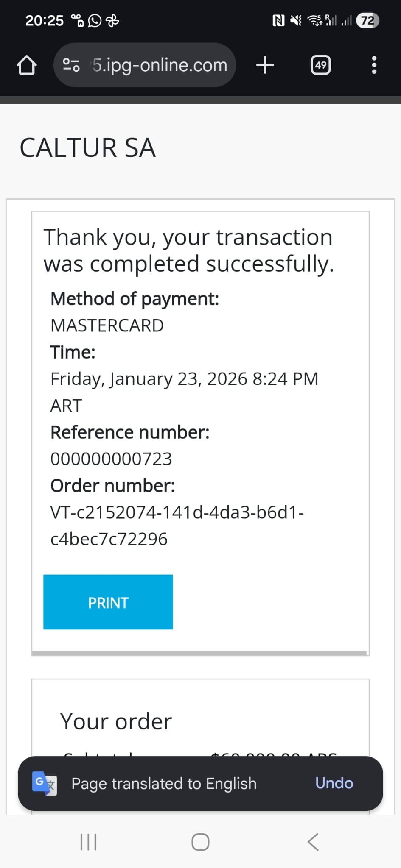Tap the WhatsApp status bar icon

pos(95,20)
